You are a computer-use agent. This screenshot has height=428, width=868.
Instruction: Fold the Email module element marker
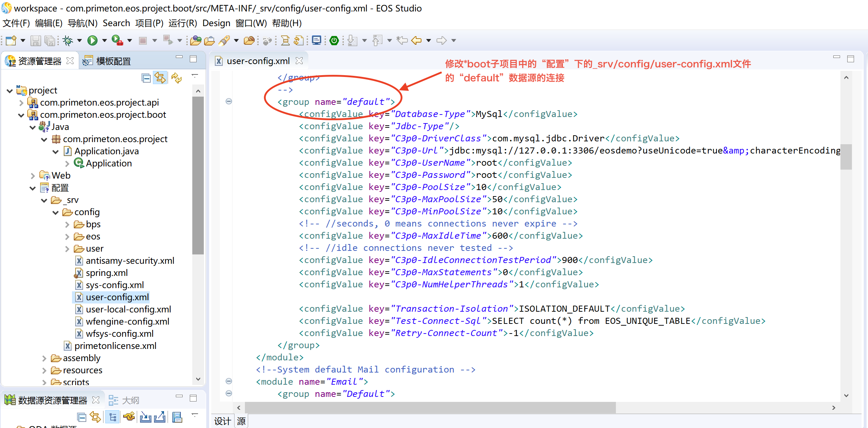coord(229,381)
